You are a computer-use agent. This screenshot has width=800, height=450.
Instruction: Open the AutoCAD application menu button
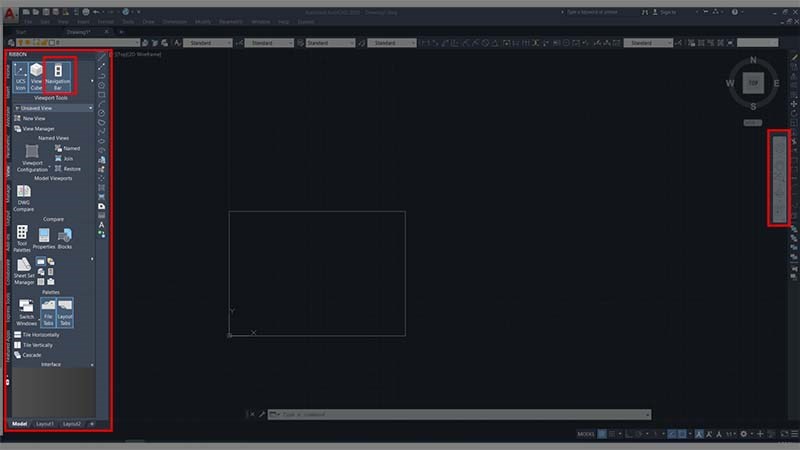tap(10, 14)
